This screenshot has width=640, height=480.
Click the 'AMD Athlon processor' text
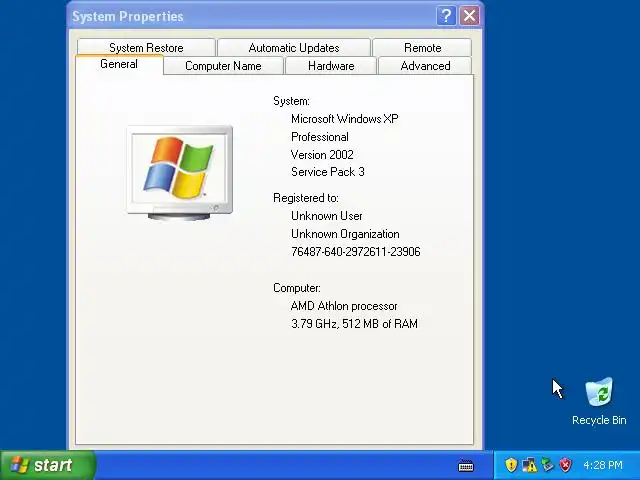[344, 306]
